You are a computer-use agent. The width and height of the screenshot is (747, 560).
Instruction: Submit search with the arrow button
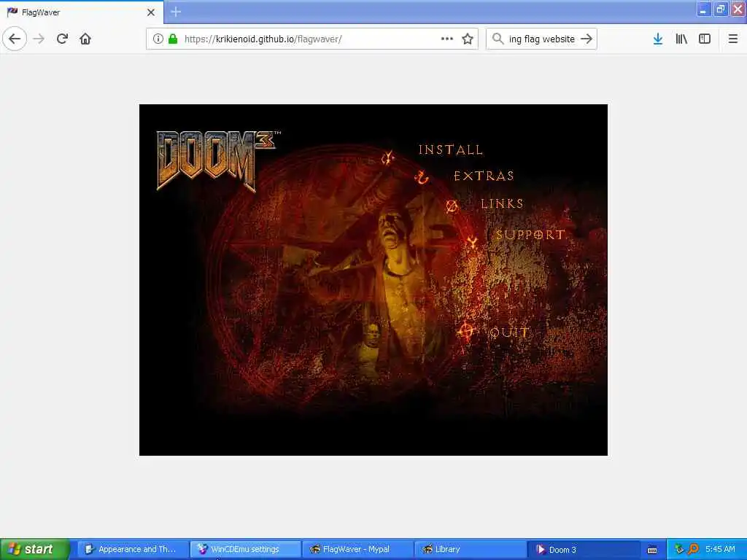[x=587, y=39]
